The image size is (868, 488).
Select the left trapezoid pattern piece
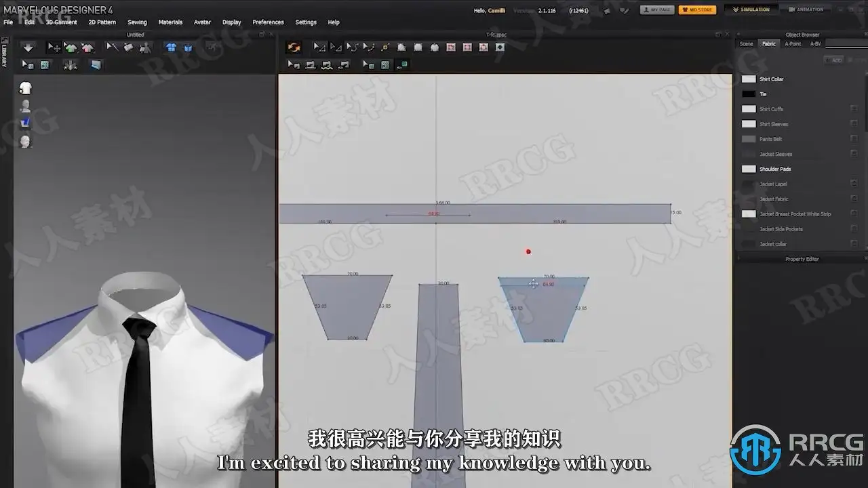coord(347,307)
